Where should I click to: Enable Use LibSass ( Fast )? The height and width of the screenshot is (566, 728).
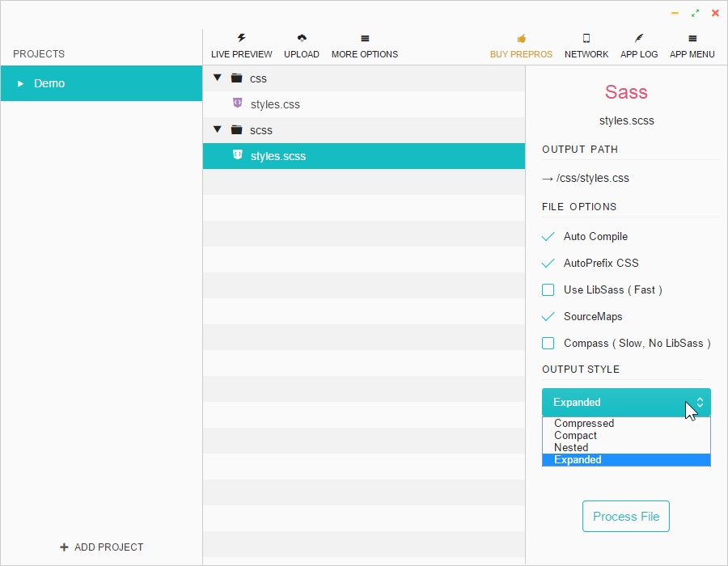[548, 289]
